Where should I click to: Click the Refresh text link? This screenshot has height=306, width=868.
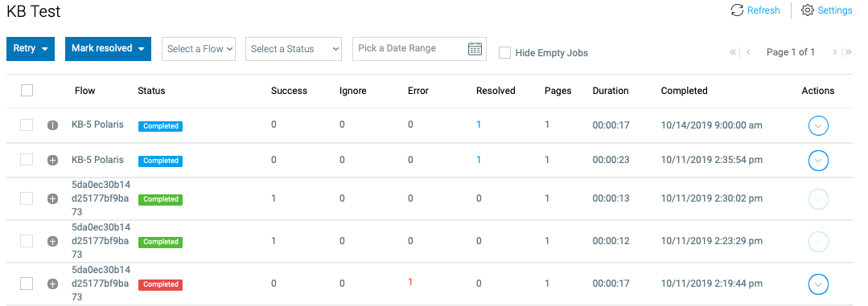coord(763,10)
